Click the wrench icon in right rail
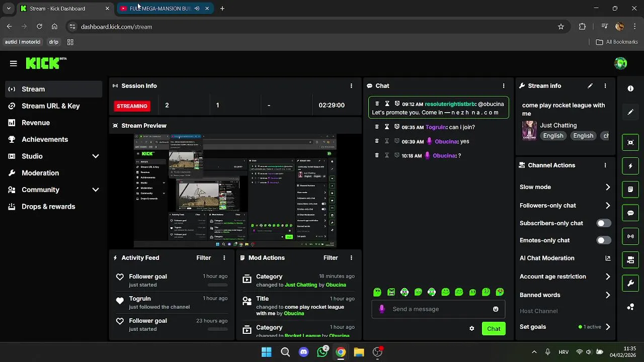Viewport: 644px width, 362px height. click(x=630, y=284)
